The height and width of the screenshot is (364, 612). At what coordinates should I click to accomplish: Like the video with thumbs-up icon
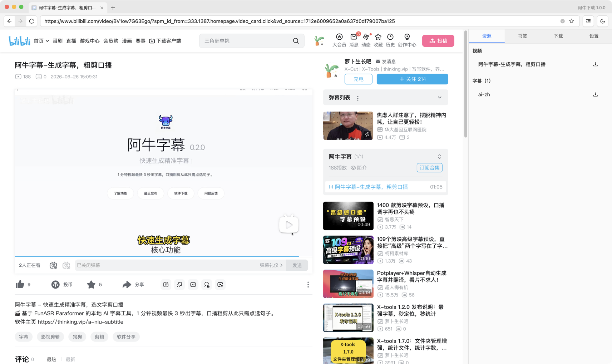(20, 285)
